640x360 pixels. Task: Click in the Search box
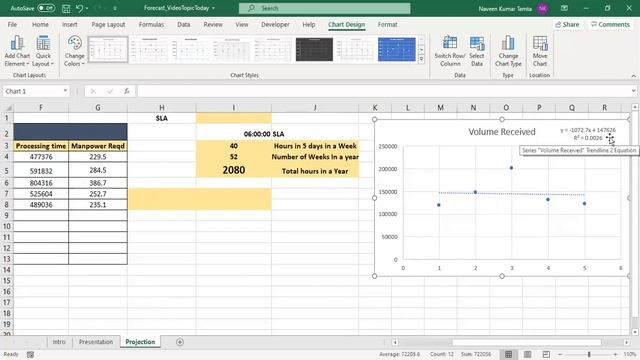click(324, 8)
